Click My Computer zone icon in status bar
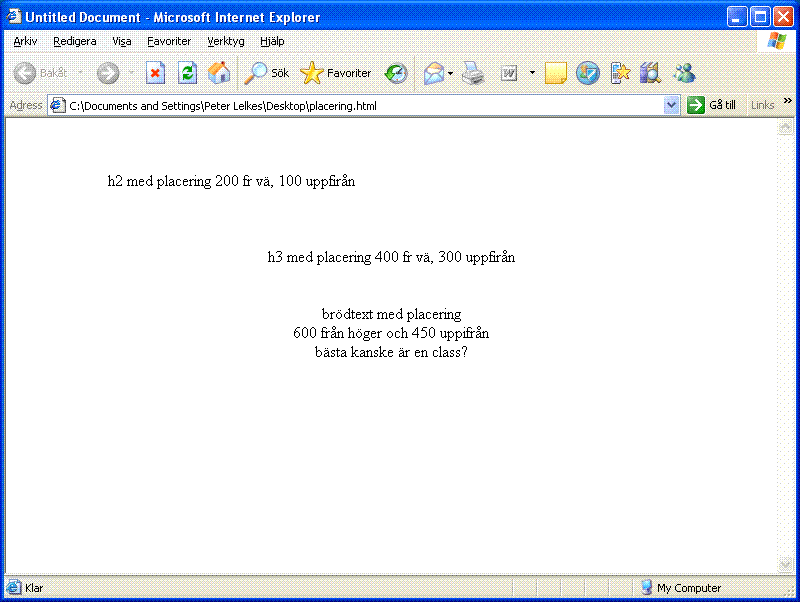 (x=646, y=587)
